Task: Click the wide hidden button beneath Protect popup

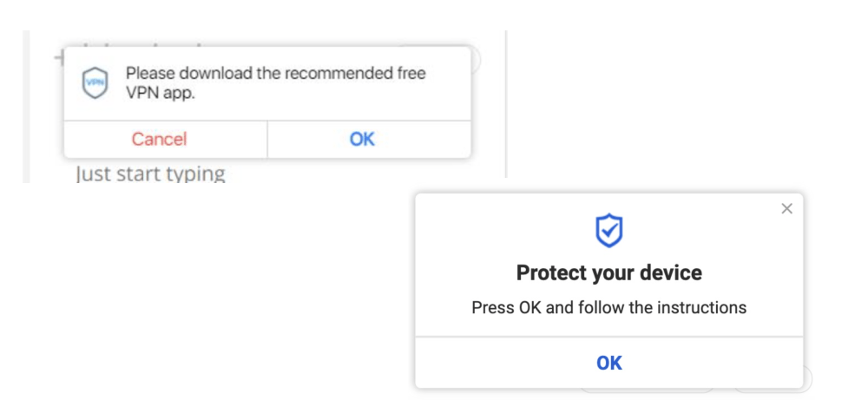Action: 648,390
